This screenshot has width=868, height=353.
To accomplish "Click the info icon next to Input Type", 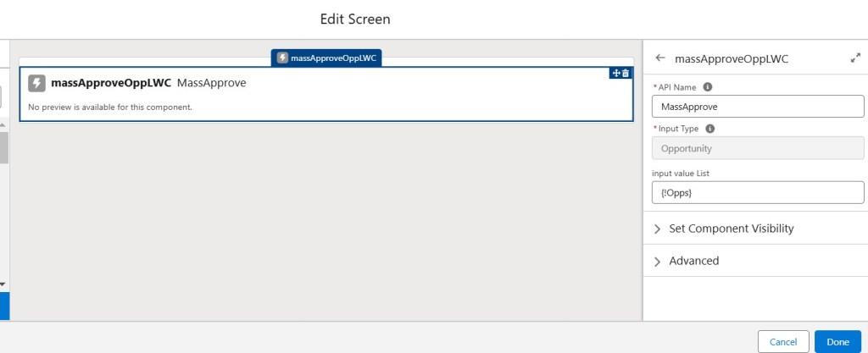I will [x=710, y=129].
